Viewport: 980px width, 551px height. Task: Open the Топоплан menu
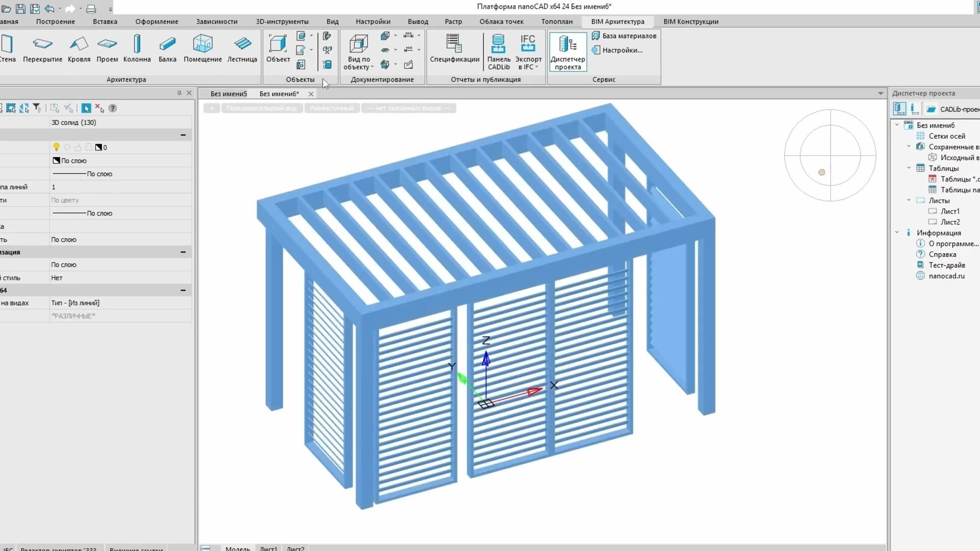pyautogui.click(x=557, y=21)
